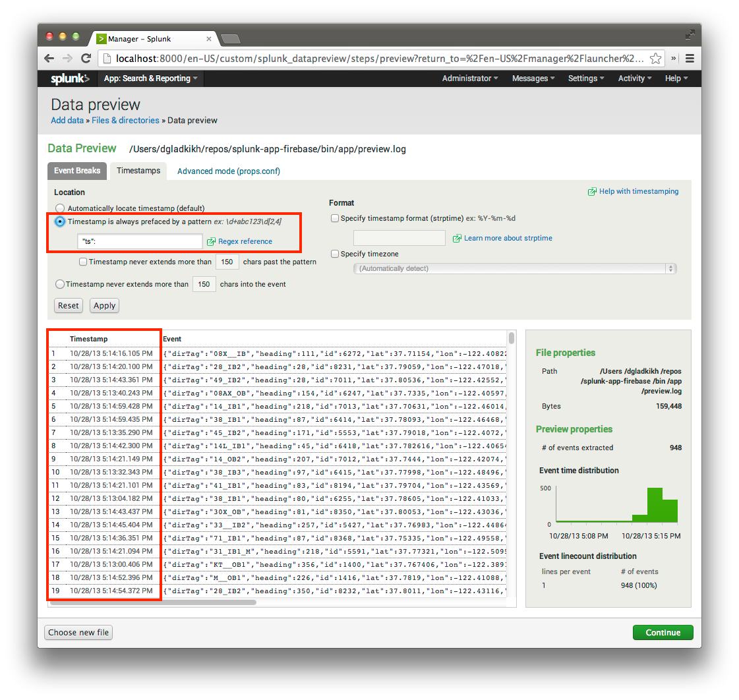This screenshot has width=739, height=700.
Task: Expand the Administrator menu
Action: click(x=470, y=78)
